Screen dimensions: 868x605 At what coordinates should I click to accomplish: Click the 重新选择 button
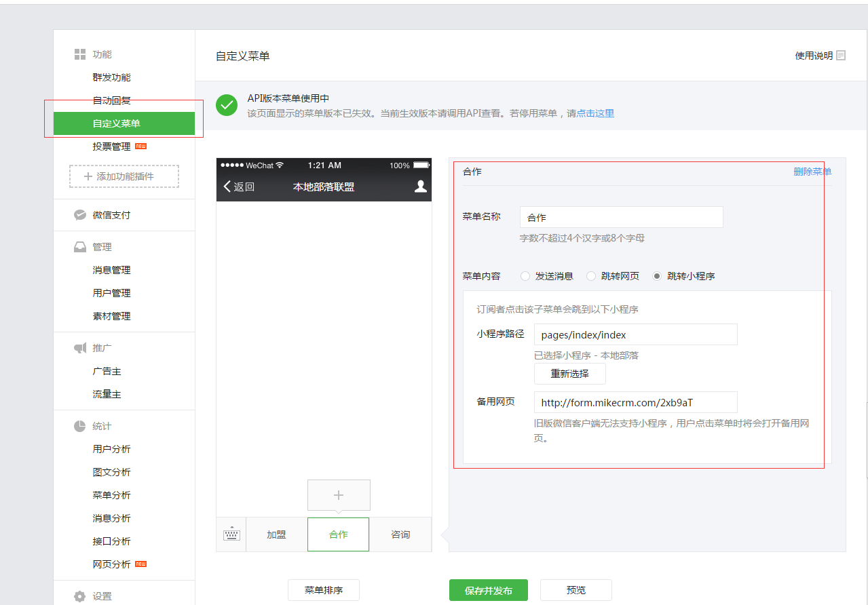point(570,374)
